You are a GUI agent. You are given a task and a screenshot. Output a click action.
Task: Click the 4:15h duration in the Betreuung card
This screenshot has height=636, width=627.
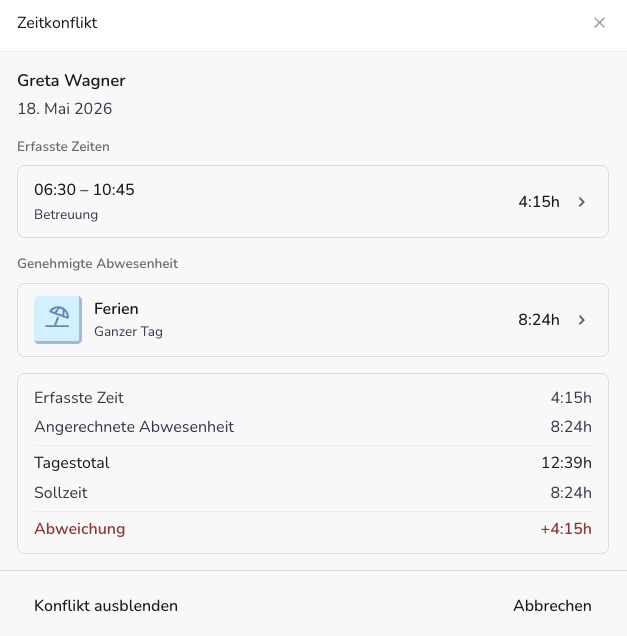[x=539, y=202]
